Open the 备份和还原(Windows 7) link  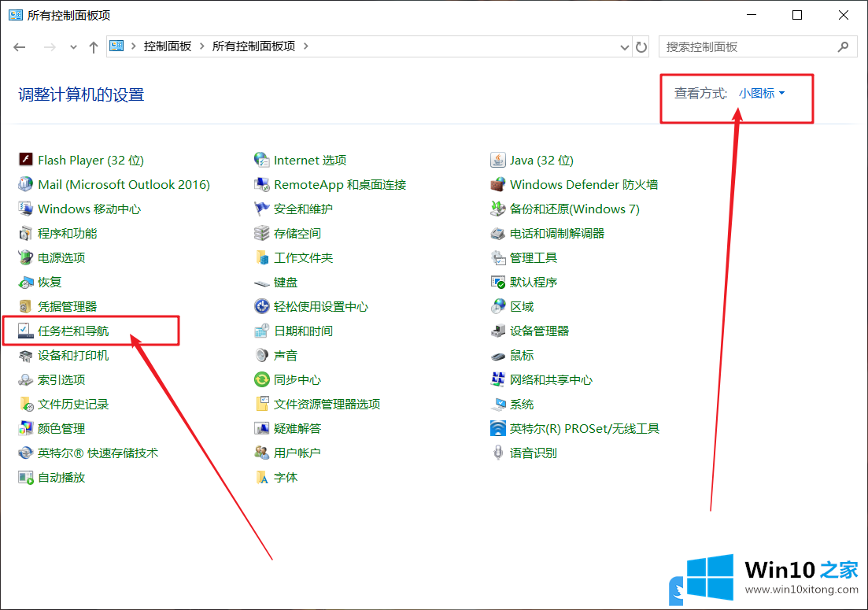pyautogui.click(x=574, y=209)
